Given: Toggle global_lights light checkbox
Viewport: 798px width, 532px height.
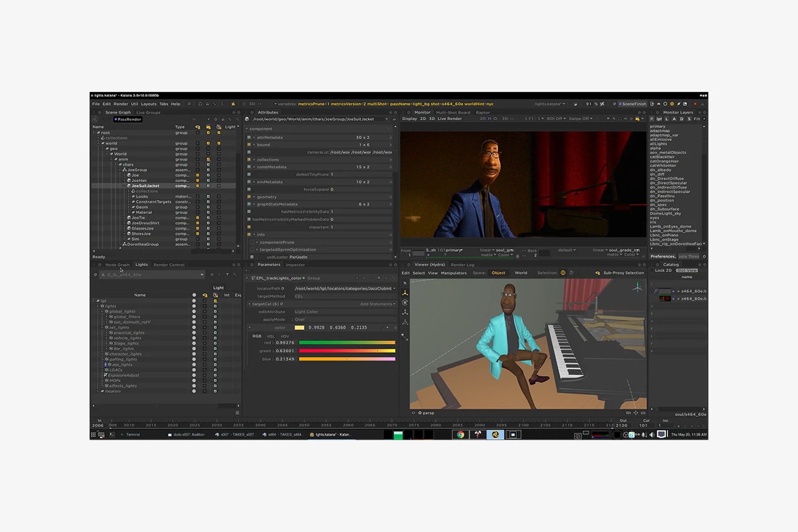Looking at the screenshot, I should click(215, 312).
